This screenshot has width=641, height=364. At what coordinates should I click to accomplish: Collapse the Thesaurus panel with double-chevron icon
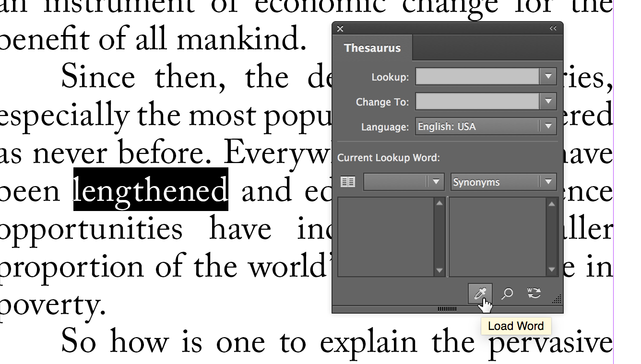[x=553, y=29]
